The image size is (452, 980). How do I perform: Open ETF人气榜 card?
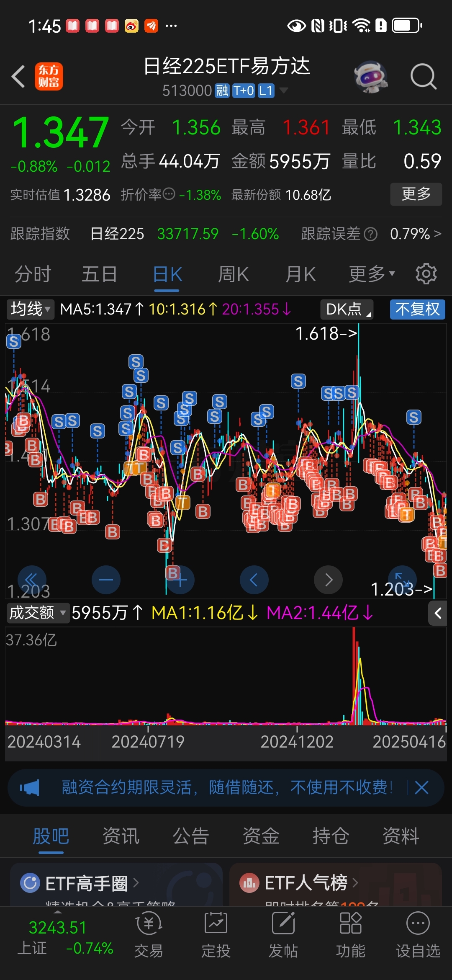[336, 885]
